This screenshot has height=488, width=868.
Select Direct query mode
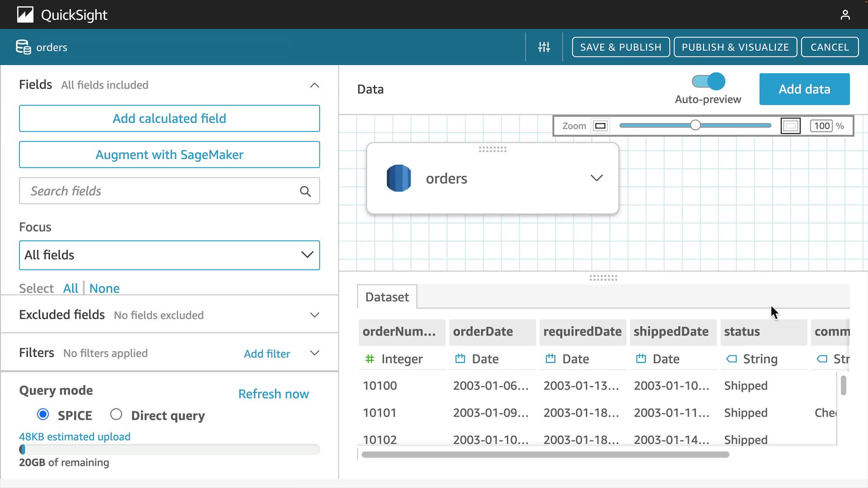(x=116, y=414)
